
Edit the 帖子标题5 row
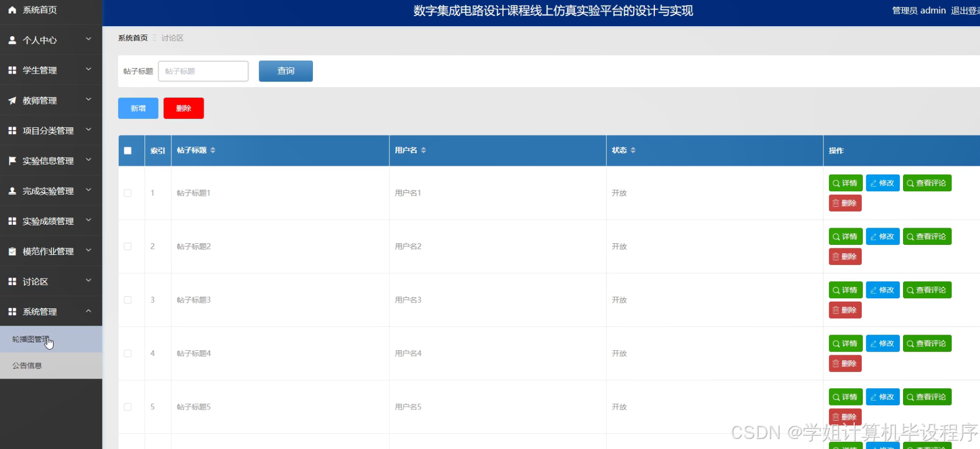coord(882,397)
